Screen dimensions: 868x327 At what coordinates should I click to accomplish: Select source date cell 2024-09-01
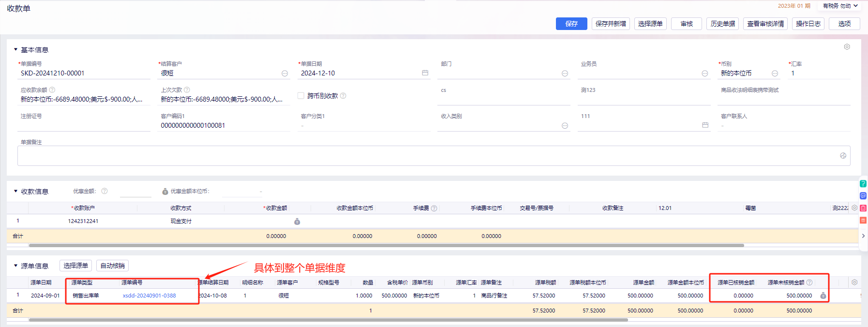pos(45,296)
